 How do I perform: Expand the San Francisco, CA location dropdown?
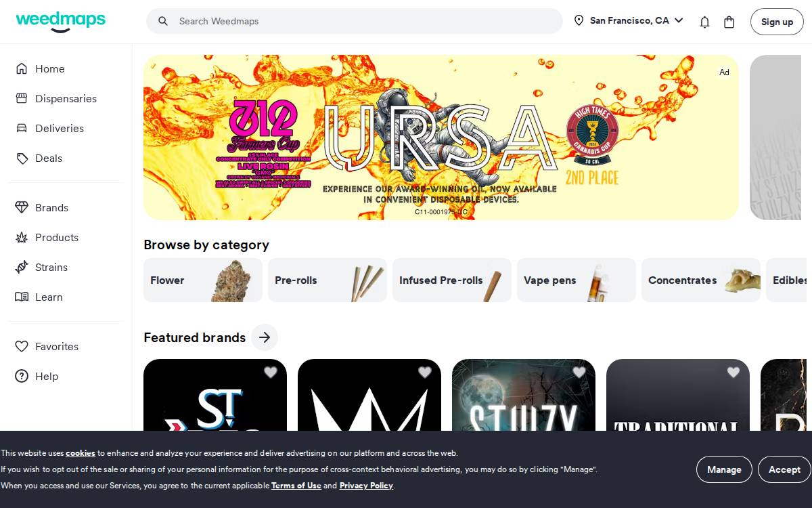(629, 21)
